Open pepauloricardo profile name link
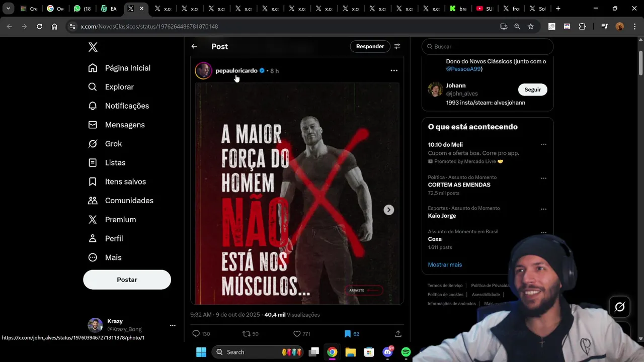The width and height of the screenshot is (644, 362). coord(236,71)
